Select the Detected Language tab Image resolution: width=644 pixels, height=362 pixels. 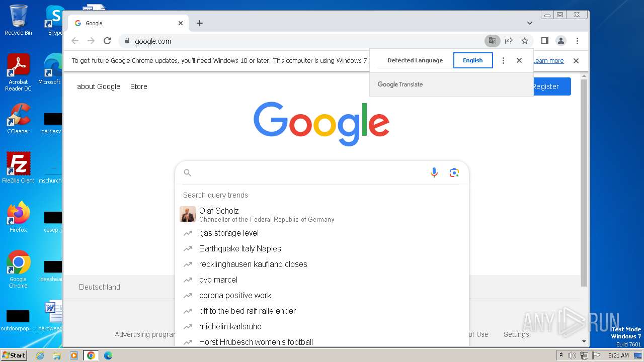coord(415,60)
